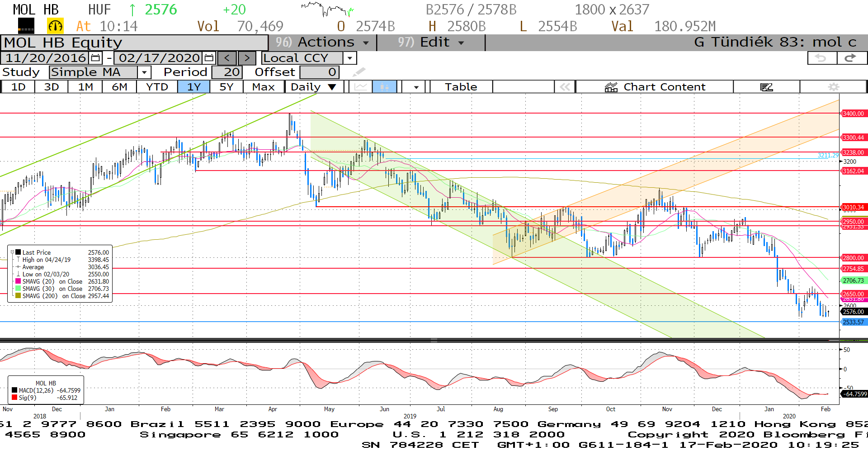Select the 1Y range tab
Screen dimensions: 868x470
[193, 87]
